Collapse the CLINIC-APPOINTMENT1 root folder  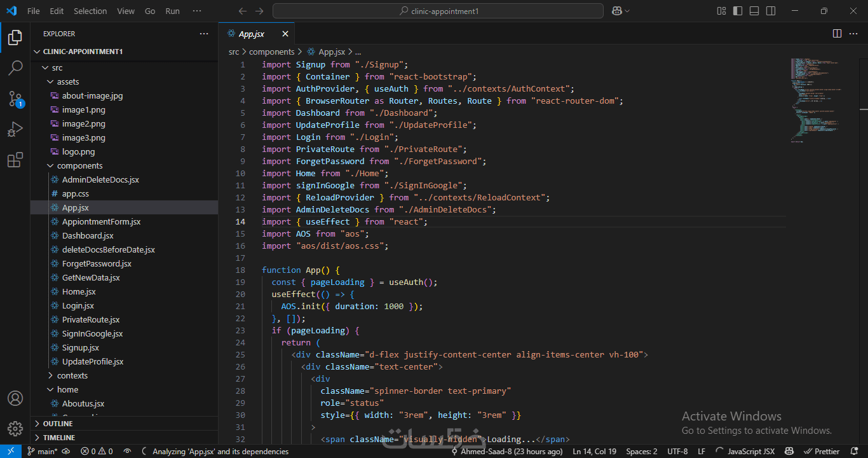124,52
